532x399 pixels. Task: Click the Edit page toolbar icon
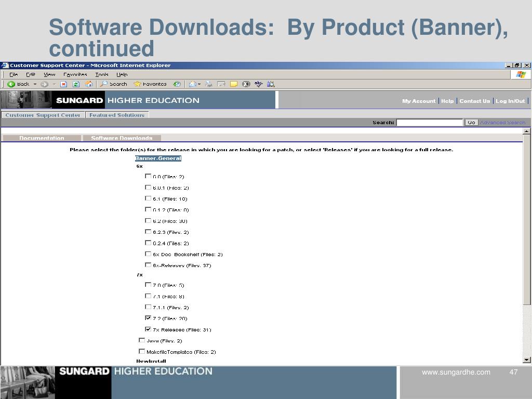[x=221, y=84]
